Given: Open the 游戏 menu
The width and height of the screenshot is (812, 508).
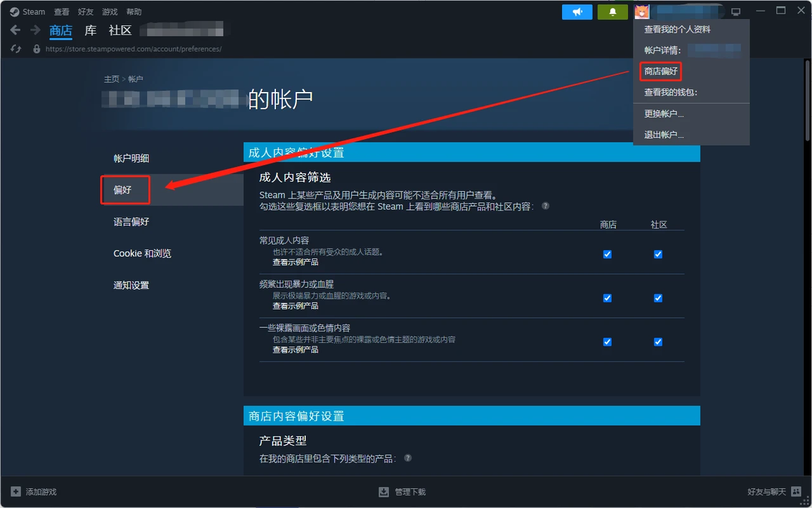Looking at the screenshot, I should click(x=110, y=12).
